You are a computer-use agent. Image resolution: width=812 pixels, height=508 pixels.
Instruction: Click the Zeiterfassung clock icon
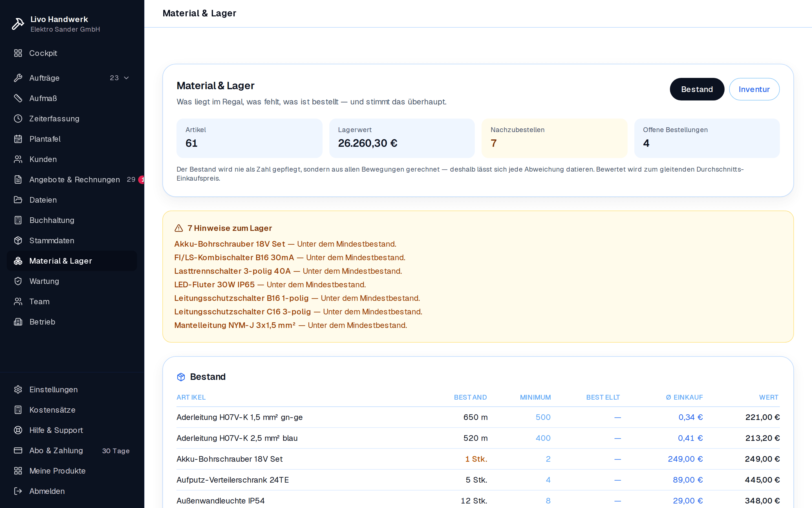point(18,119)
